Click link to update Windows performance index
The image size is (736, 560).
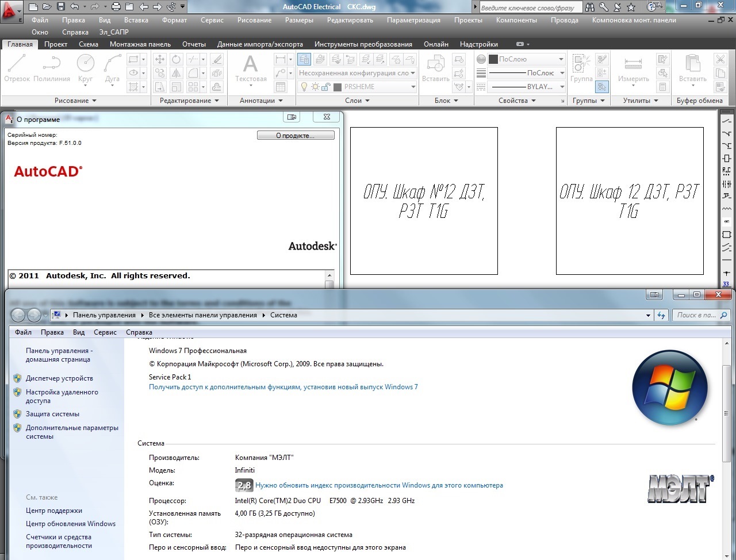click(379, 485)
